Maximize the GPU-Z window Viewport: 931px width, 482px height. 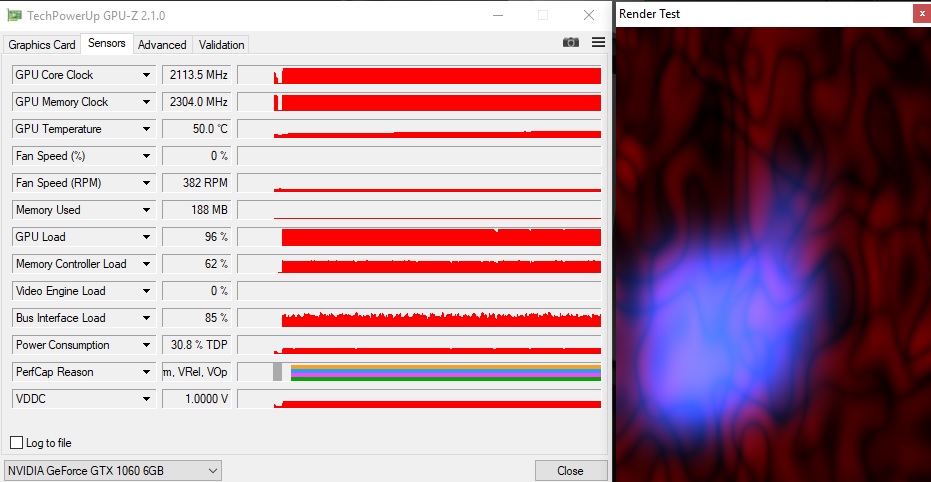(543, 15)
